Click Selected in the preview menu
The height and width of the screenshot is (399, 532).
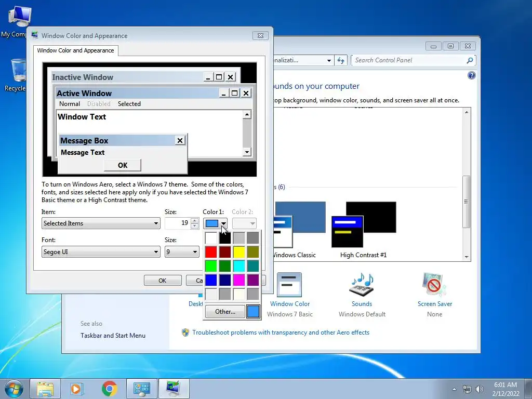pos(129,104)
